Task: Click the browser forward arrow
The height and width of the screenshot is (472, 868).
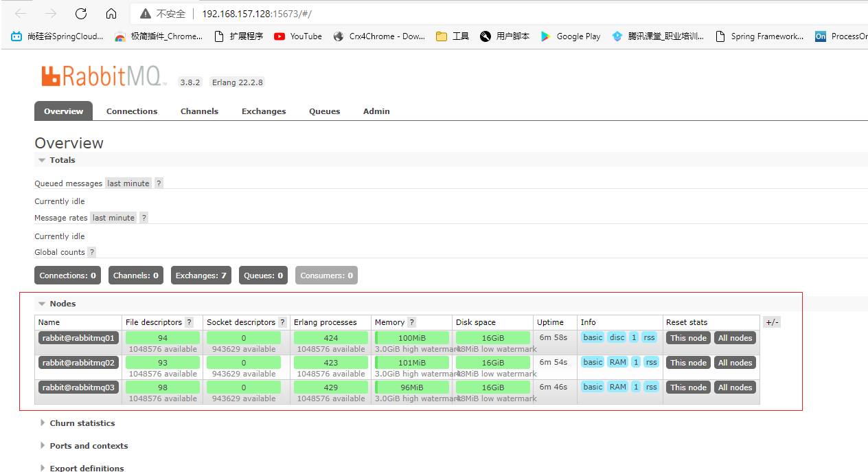Action: [51, 14]
